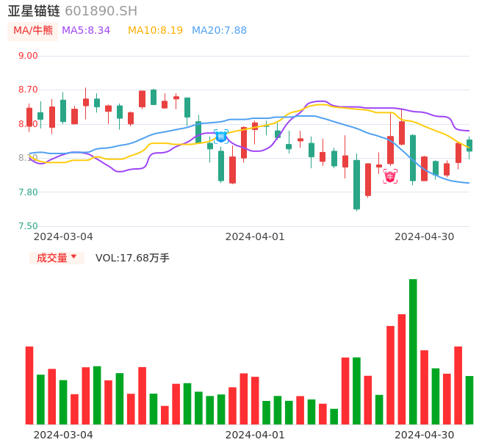Click the 2024-04-01 date label under candlesticks

pos(255,236)
